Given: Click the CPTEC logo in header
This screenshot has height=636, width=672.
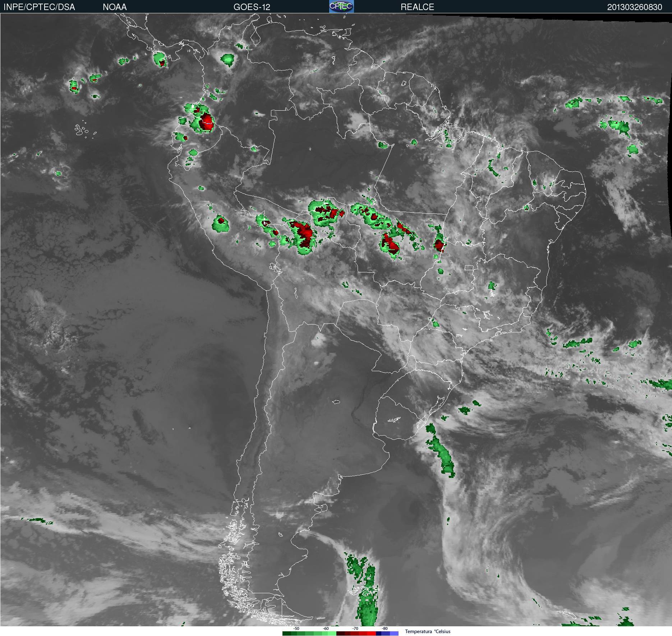Looking at the screenshot, I should pos(341,6).
